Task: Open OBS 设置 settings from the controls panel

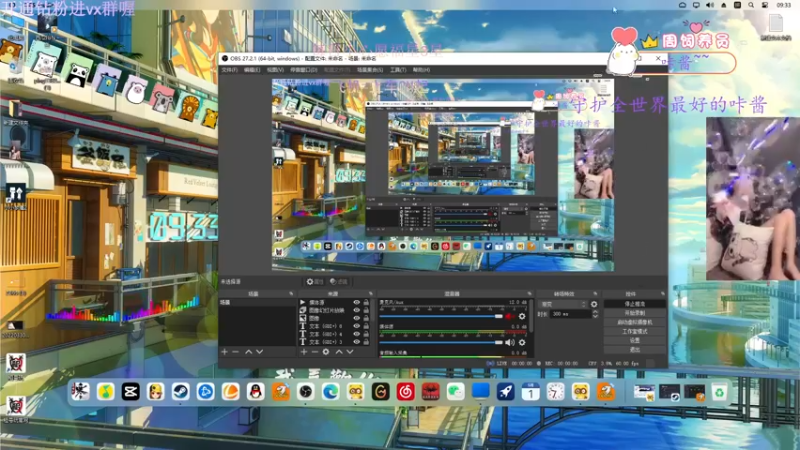Action: click(635, 340)
